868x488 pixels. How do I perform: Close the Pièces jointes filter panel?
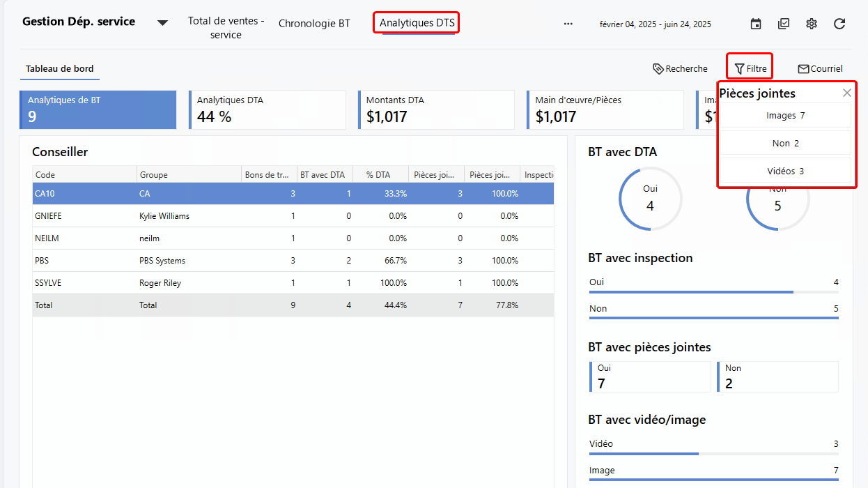(846, 93)
